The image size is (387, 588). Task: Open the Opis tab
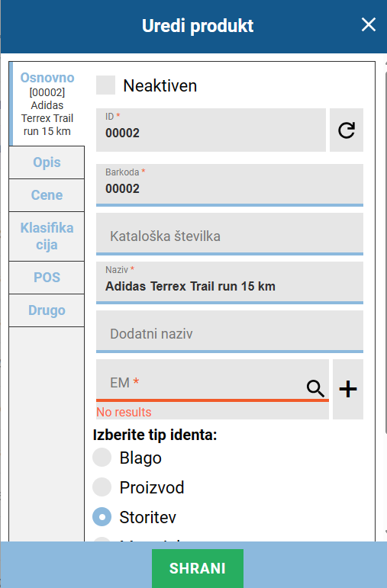coord(47,162)
